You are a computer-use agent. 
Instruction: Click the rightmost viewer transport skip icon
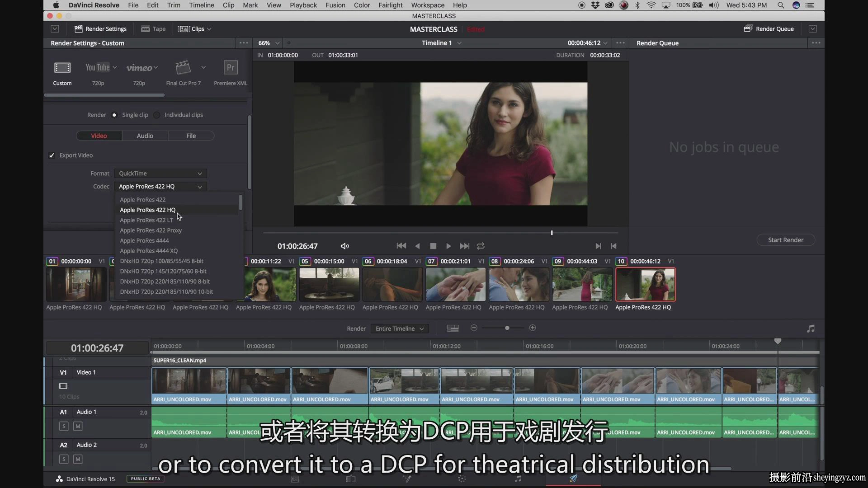point(613,246)
